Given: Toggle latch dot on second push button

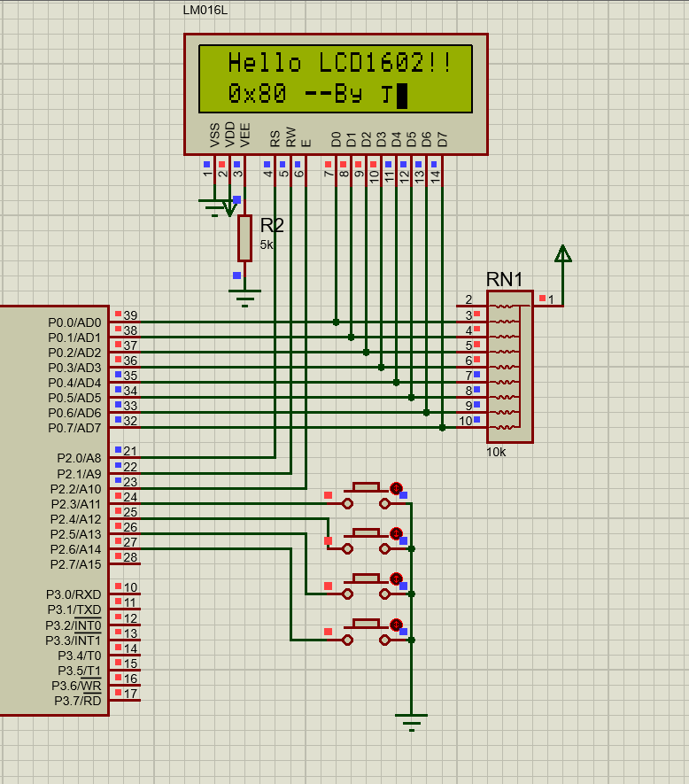Looking at the screenshot, I should click(396, 533).
